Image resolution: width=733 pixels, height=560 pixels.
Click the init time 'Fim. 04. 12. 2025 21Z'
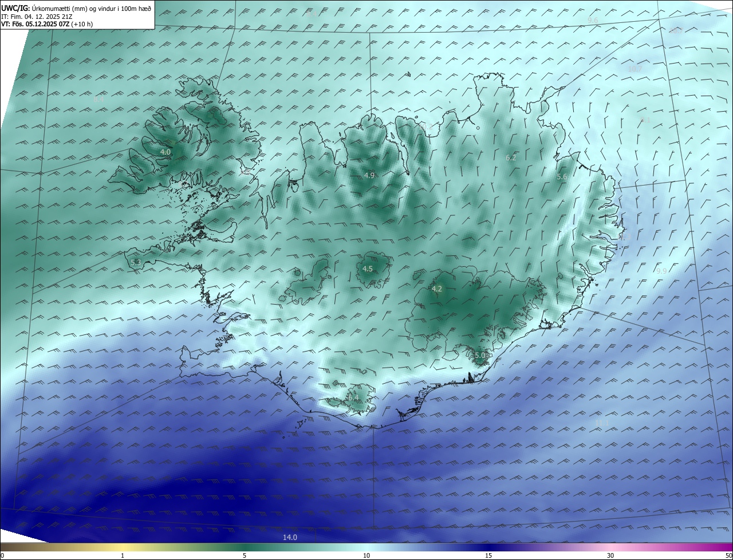41,16
